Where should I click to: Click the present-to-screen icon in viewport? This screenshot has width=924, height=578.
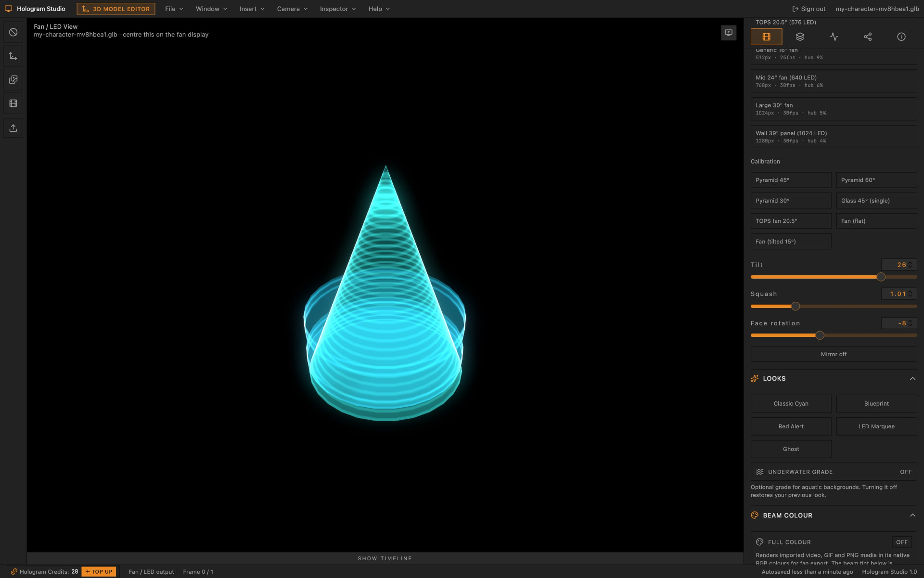click(x=729, y=33)
